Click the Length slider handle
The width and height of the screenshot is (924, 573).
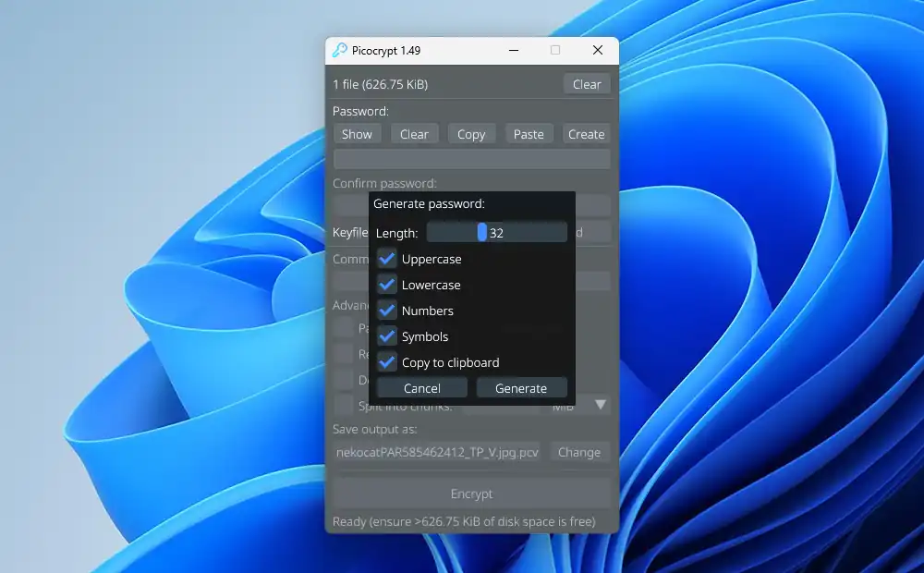(x=481, y=233)
